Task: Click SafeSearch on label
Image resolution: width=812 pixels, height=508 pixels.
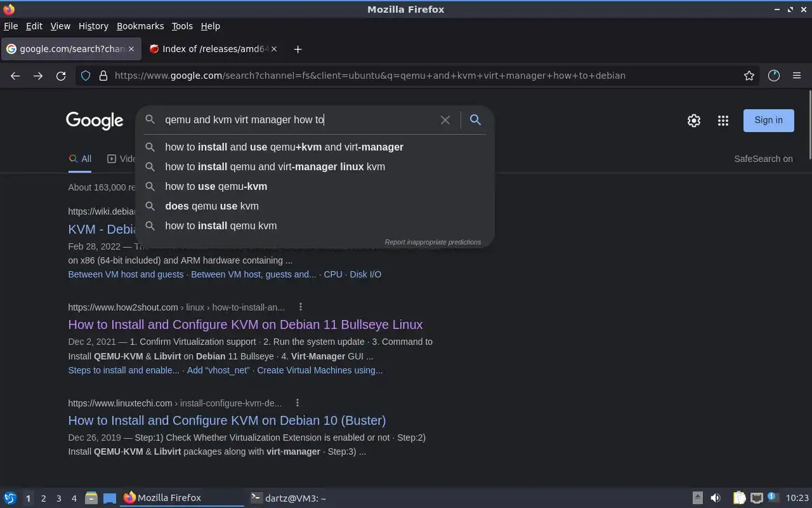Action: point(763,159)
